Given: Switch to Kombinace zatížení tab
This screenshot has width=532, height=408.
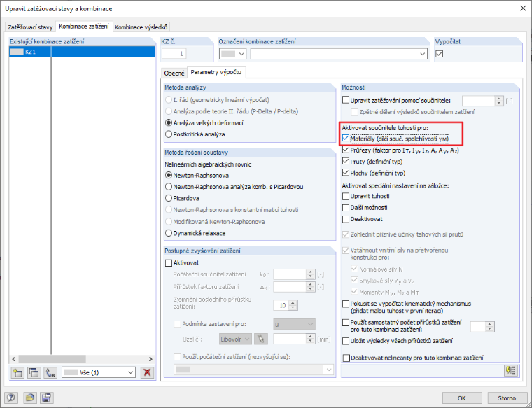Looking at the screenshot, I should [x=84, y=27].
